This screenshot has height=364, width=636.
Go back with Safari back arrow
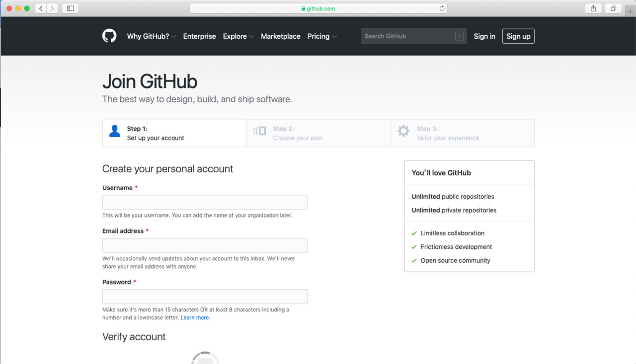click(x=41, y=8)
